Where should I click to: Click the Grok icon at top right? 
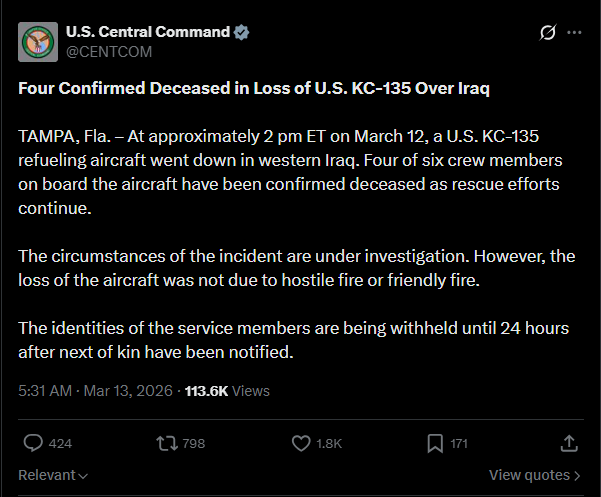click(x=547, y=32)
